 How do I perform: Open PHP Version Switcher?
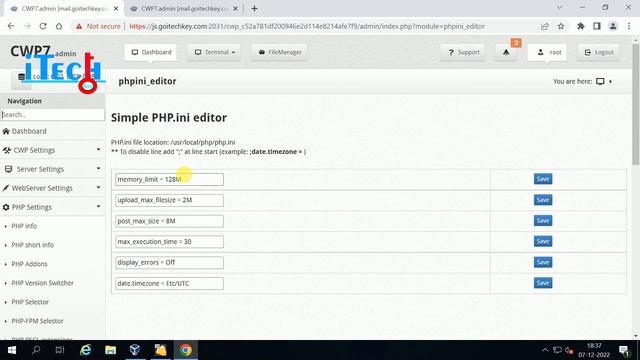point(42,283)
